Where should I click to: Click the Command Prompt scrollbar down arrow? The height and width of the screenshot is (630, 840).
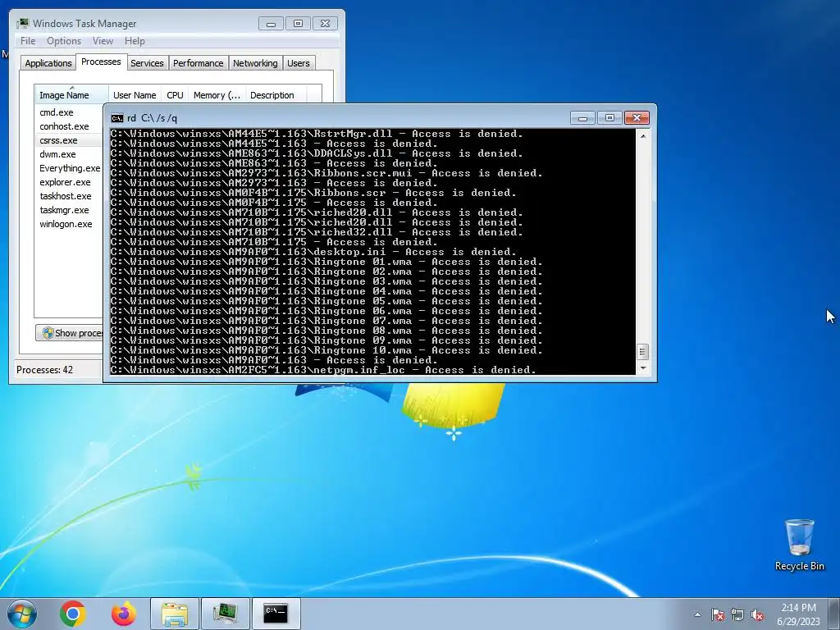click(643, 368)
